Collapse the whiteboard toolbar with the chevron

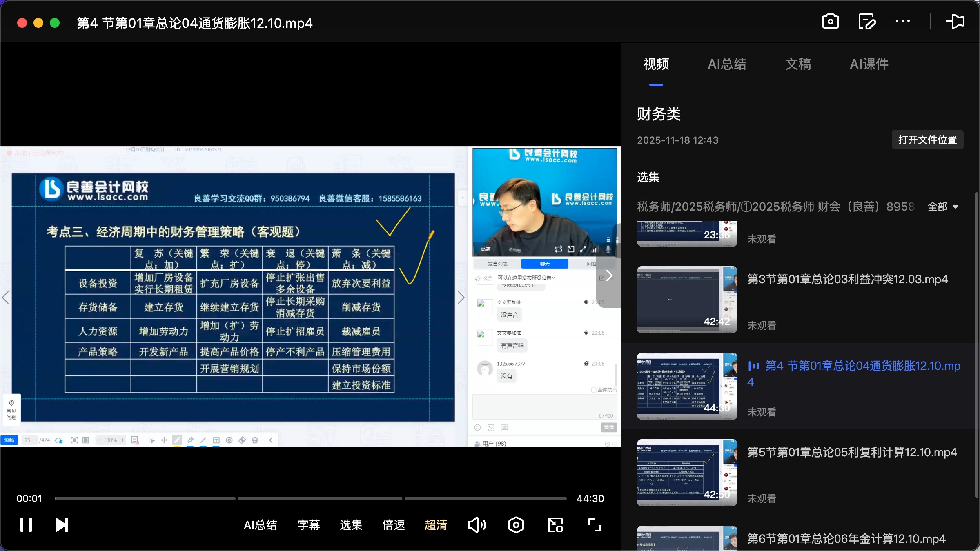pyautogui.click(x=272, y=440)
